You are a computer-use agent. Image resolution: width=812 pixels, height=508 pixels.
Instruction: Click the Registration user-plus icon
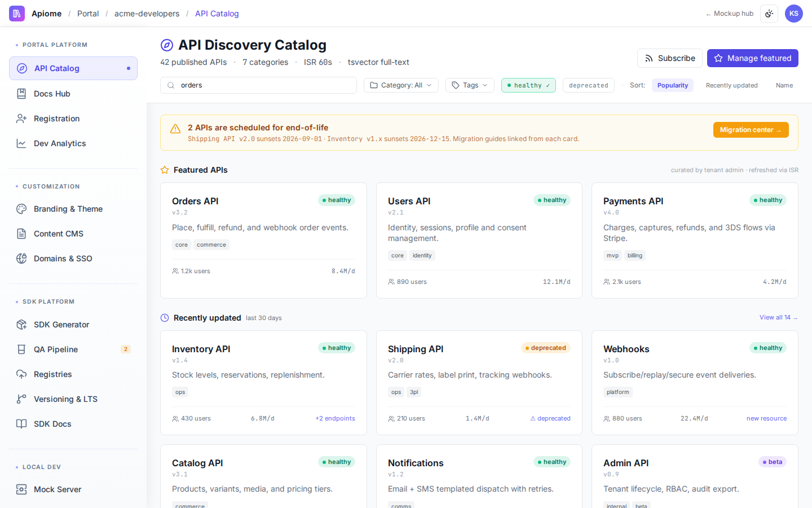coord(21,119)
